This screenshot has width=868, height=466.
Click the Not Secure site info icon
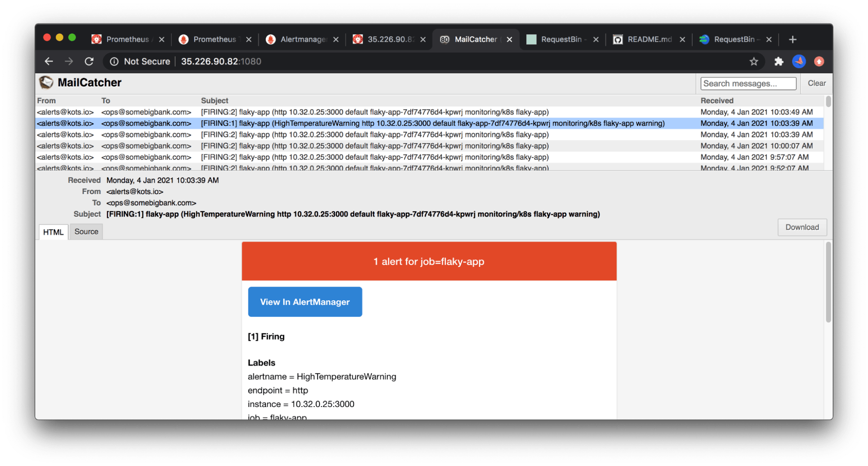114,61
